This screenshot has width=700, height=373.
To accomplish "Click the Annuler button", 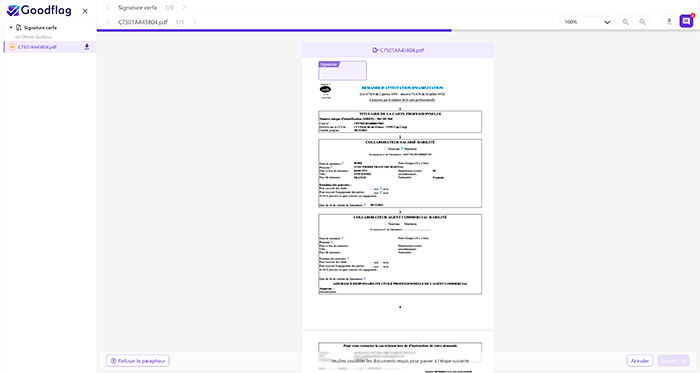I will click(x=640, y=361).
